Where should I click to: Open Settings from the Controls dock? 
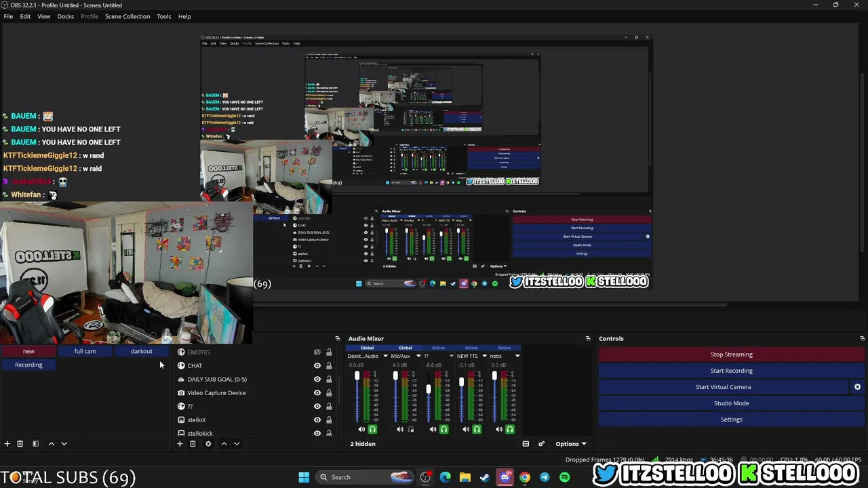pyautogui.click(x=731, y=420)
